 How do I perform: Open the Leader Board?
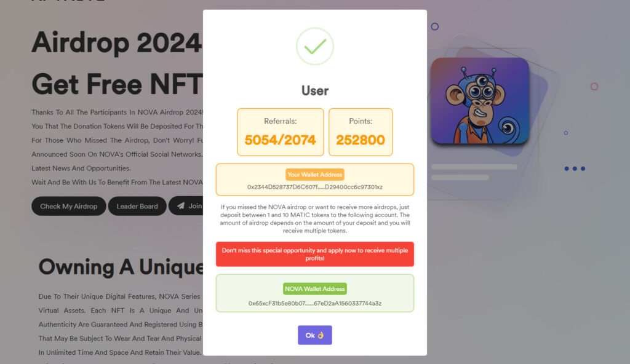(x=137, y=206)
